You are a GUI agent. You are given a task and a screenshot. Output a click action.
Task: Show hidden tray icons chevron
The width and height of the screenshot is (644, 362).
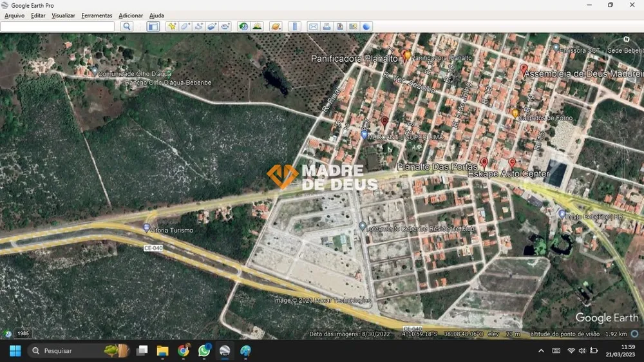pyautogui.click(x=541, y=350)
